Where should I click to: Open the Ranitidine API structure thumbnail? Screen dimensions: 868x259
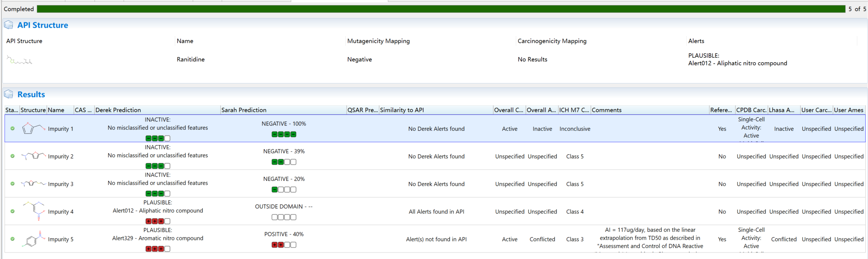click(x=19, y=60)
